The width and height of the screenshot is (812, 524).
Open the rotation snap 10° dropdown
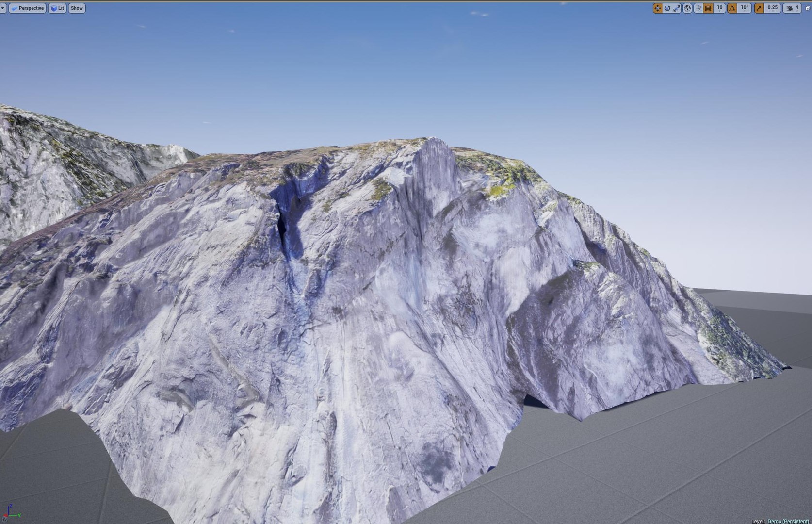(x=744, y=8)
